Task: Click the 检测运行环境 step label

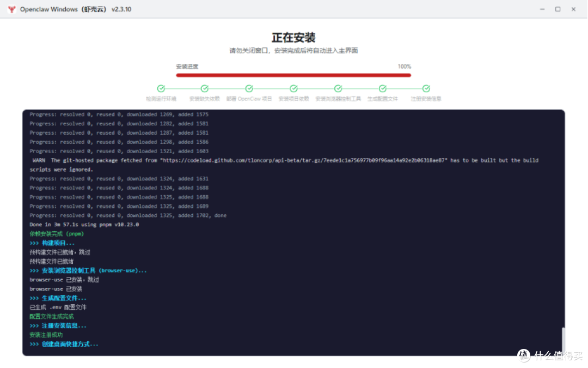Action: coord(161,99)
